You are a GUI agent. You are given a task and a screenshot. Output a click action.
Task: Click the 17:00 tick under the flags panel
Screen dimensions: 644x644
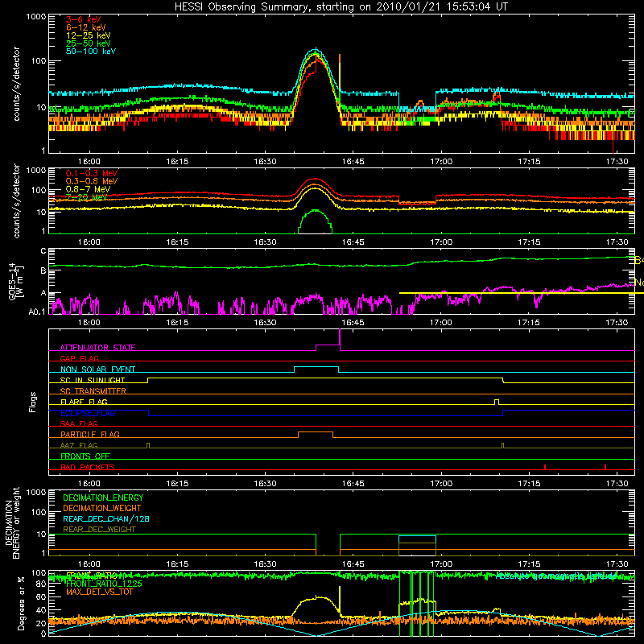tap(441, 484)
